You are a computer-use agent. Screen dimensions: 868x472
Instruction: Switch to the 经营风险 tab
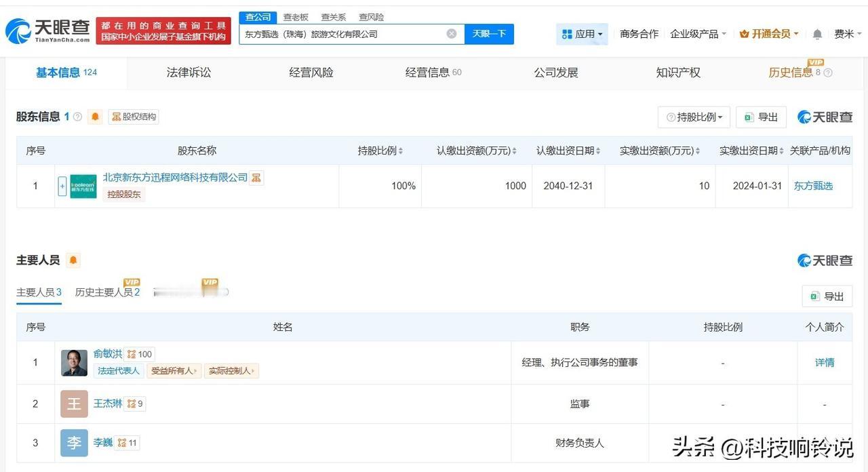point(311,73)
